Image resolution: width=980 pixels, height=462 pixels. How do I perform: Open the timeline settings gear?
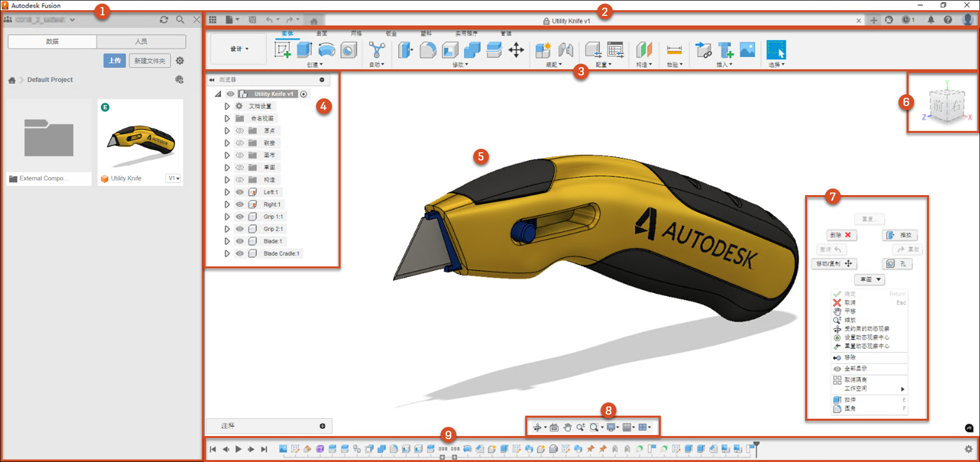[x=968, y=449]
